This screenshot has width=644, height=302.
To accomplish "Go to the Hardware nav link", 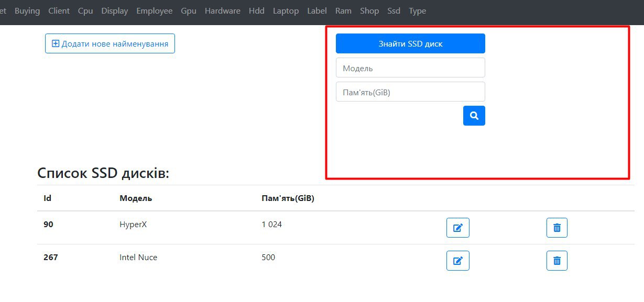I will (223, 11).
